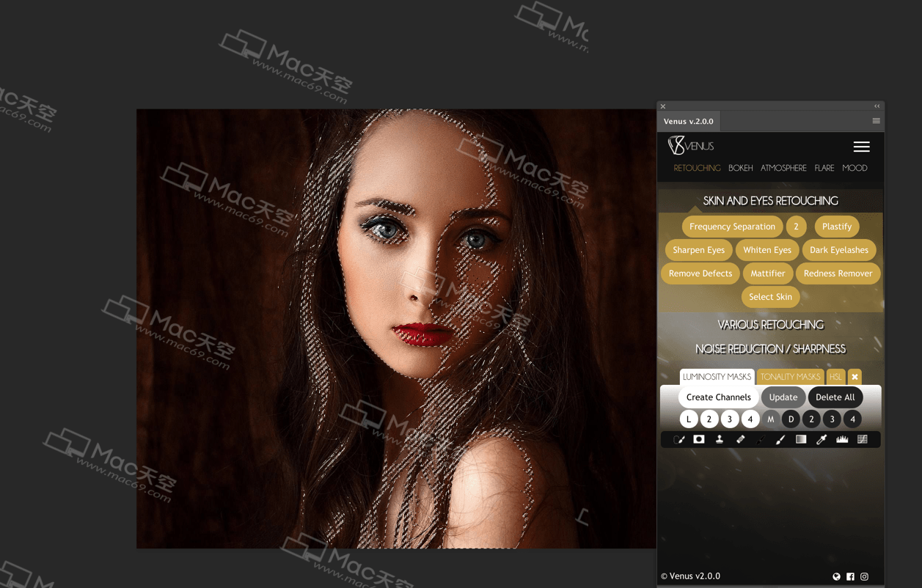Open the HSL tab
Viewport: 922px width, 588px height.
point(835,376)
